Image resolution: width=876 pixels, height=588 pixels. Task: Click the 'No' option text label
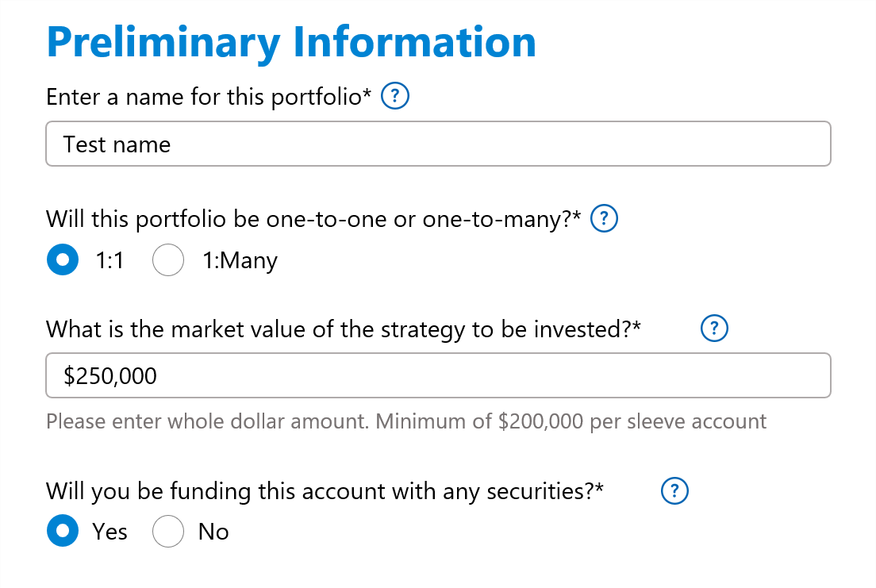(x=213, y=531)
